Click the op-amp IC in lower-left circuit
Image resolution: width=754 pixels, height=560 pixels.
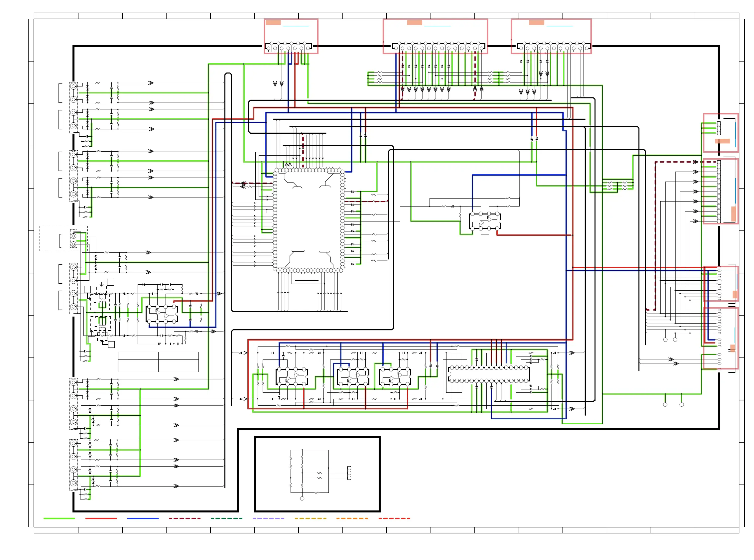pyautogui.click(x=162, y=314)
